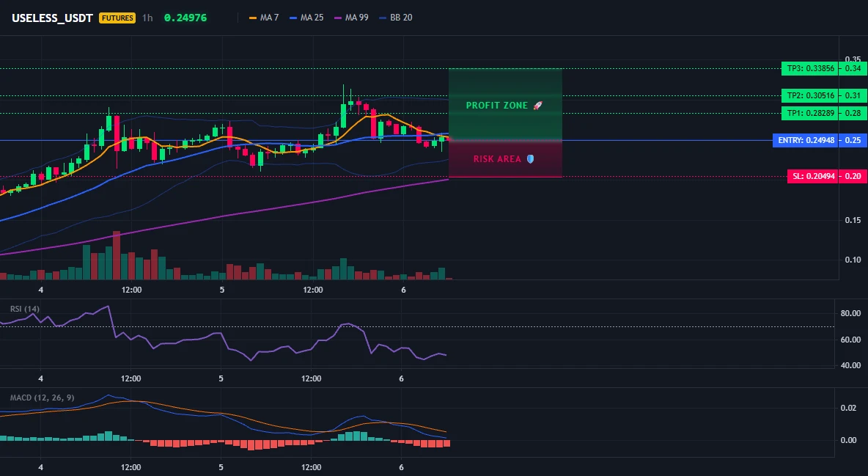Click date 4 on main chart time axis

(41, 290)
